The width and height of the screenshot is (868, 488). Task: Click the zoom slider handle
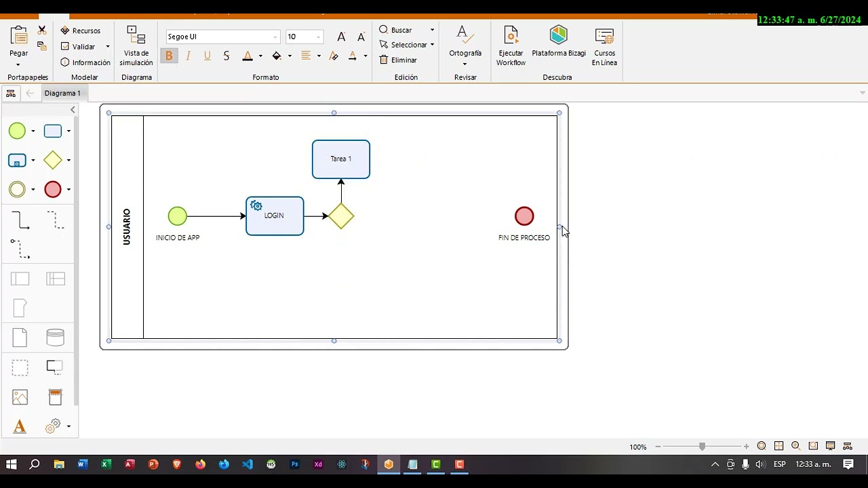pyautogui.click(x=702, y=446)
